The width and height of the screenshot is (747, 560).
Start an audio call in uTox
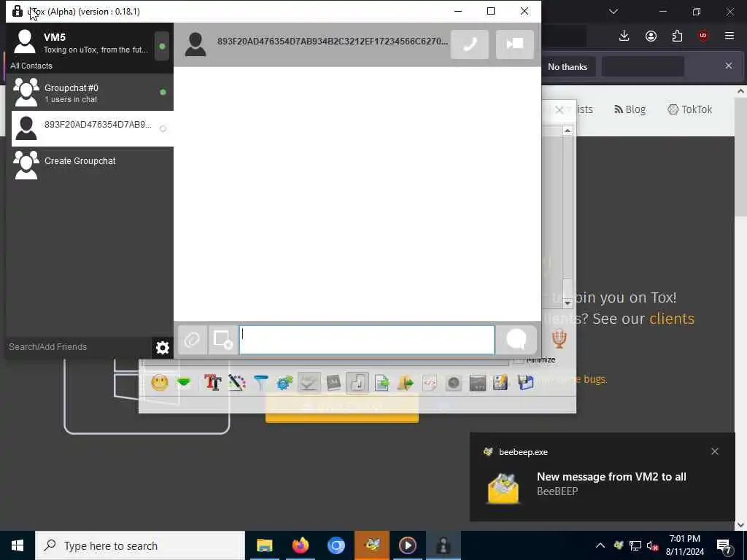coord(469,44)
